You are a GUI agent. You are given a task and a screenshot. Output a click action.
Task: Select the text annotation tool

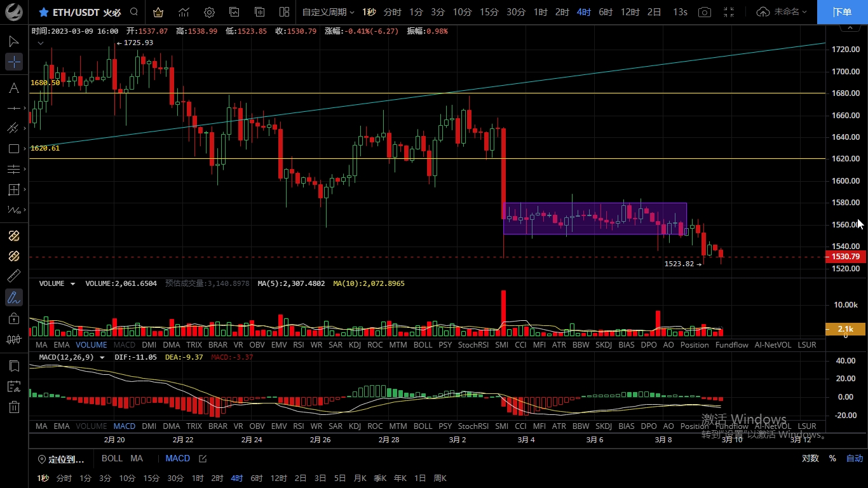click(x=13, y=88)
